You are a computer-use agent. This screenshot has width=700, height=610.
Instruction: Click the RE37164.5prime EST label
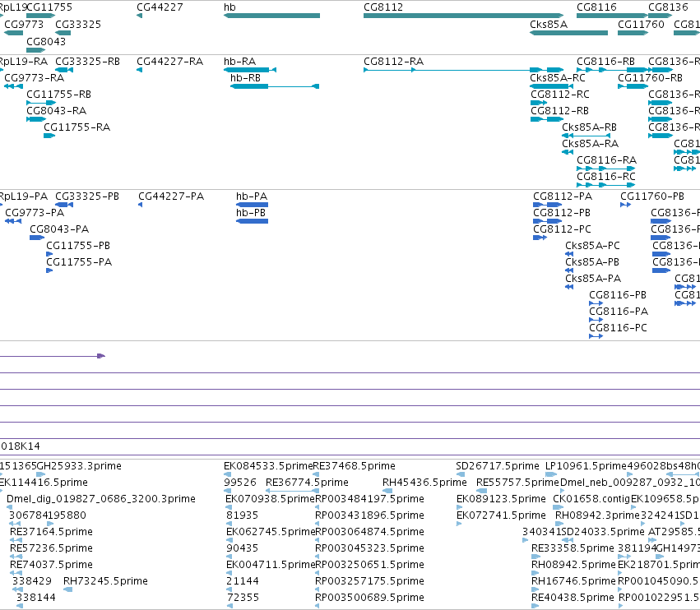(x=51, y=531)
